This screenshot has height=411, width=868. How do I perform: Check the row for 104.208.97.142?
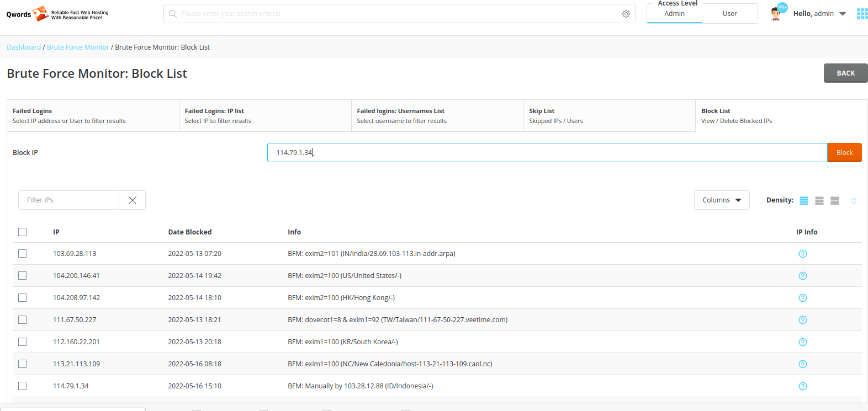point(23,298)
